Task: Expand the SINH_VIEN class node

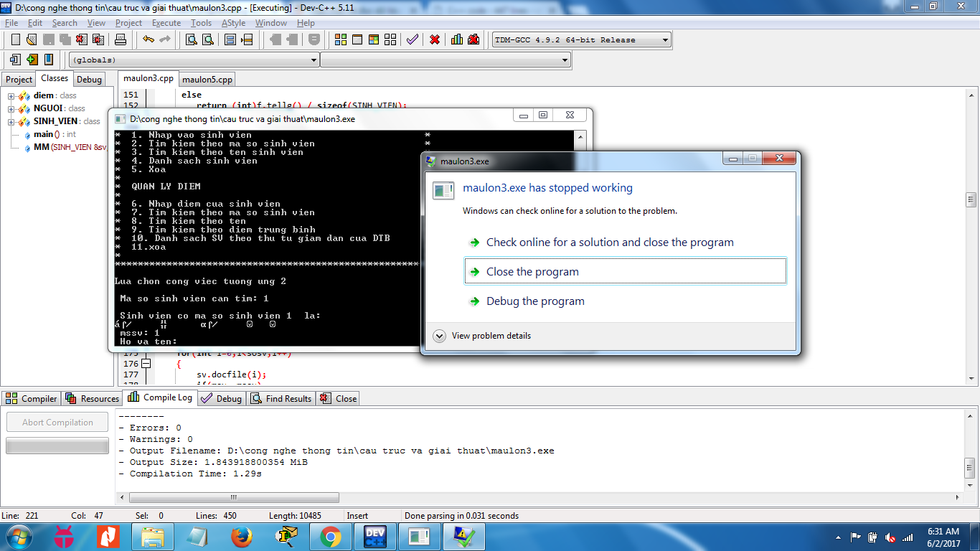Action: (11, 122)
